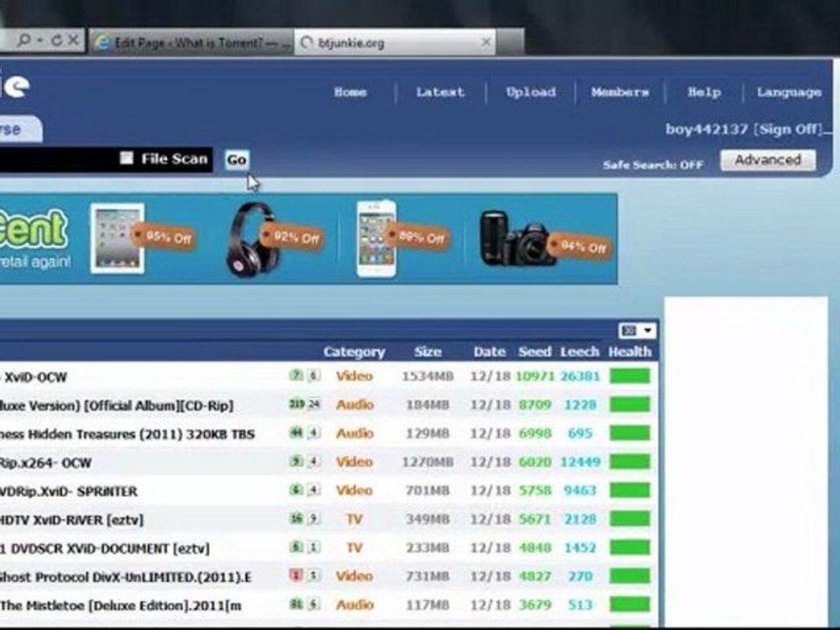
Task: Click green rating badge in 1534MB row
Action: point(297,375)
